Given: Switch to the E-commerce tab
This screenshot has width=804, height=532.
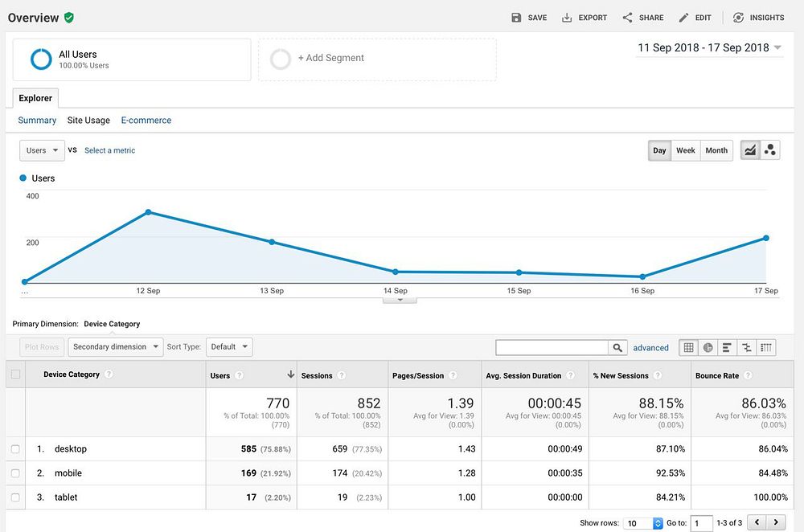Looking at the screenshot, I should pos(146,120).
